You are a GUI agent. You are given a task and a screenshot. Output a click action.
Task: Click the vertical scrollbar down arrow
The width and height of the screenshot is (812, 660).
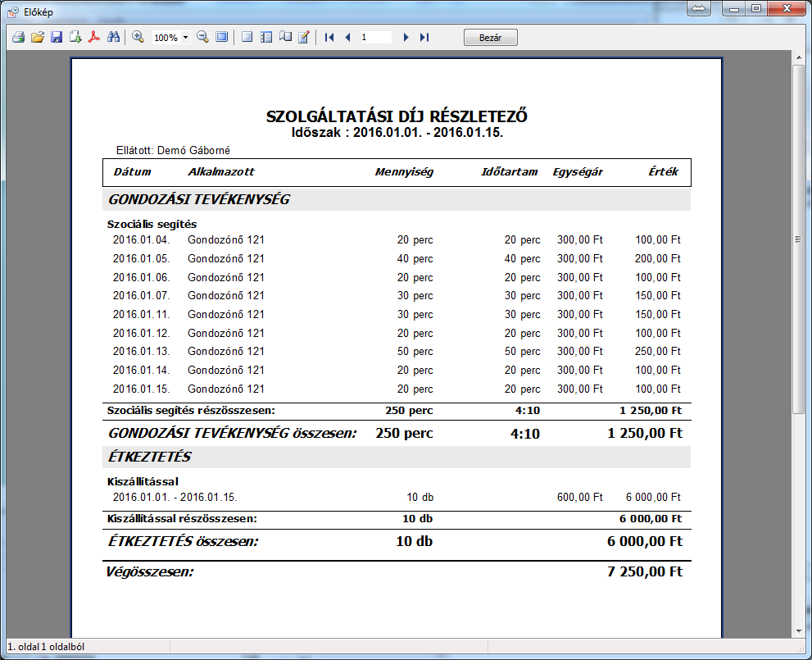click(x=798, y=630)
